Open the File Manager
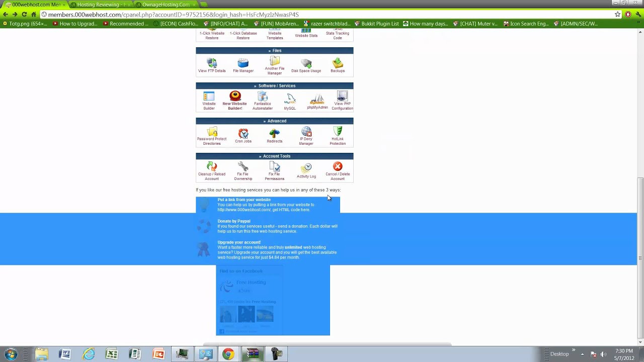Image resolution: width=644 pixels, height=362 pixels. [x=243, y=66]
